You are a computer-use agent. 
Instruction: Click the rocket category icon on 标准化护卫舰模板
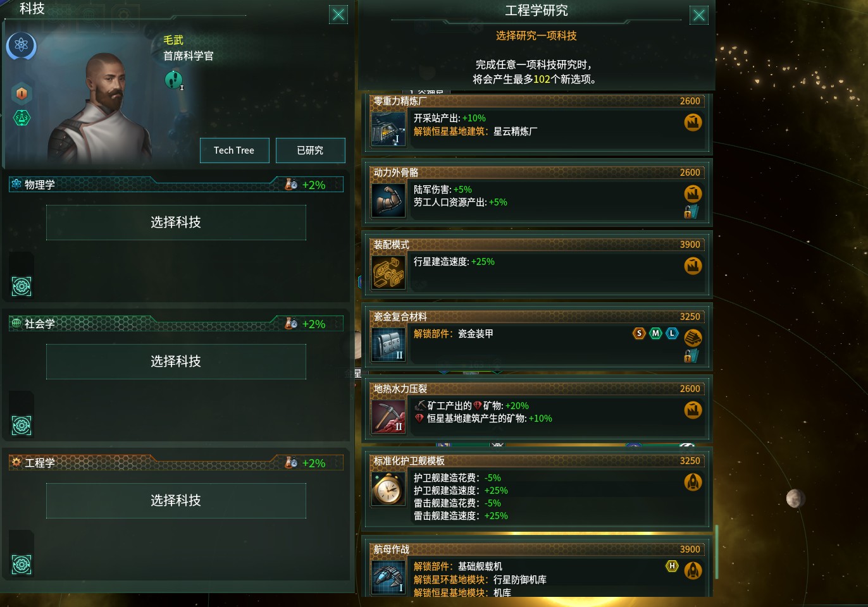[693, 482]
